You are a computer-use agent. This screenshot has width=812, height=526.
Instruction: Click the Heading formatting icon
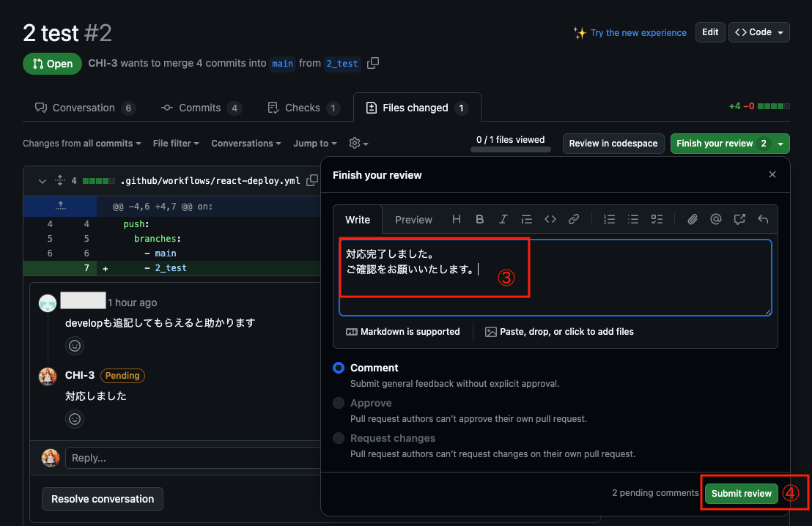click(x=457, y=220)
